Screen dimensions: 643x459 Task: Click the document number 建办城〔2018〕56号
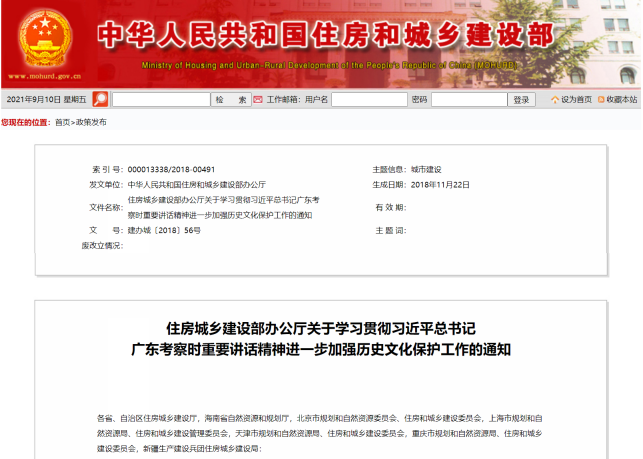[x=164, y=230]
